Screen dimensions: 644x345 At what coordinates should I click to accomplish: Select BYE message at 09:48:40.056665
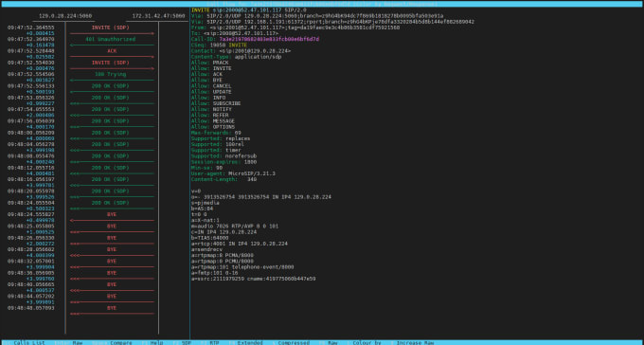pos(112,284)
